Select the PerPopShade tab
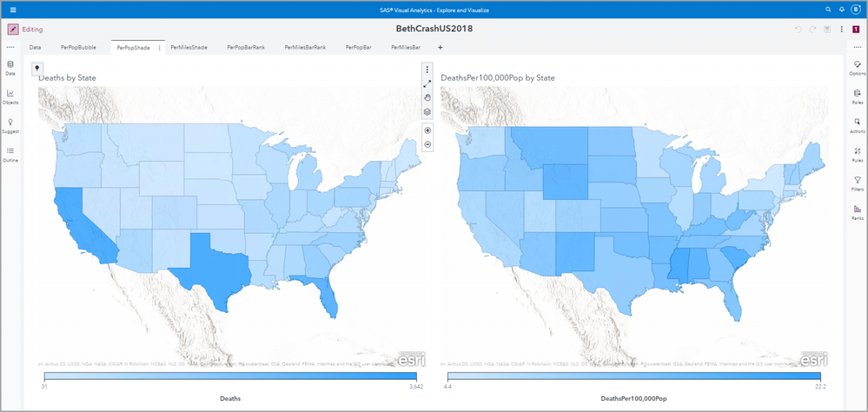Screen dimensions: 868x412 134,48
